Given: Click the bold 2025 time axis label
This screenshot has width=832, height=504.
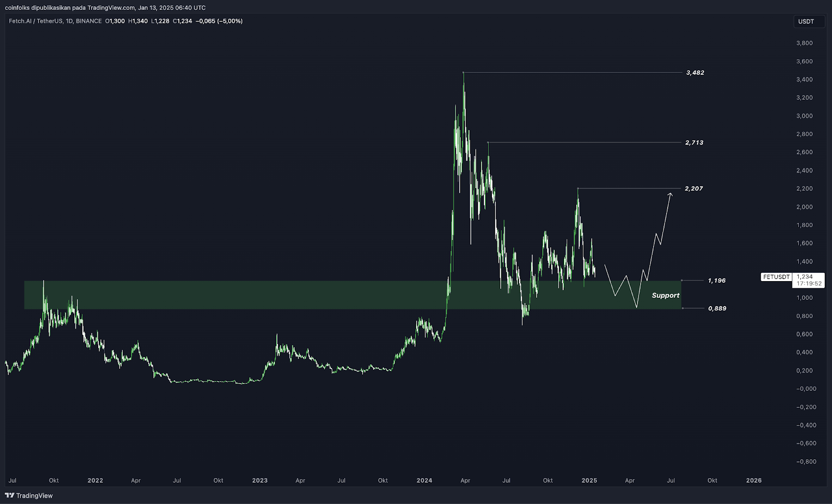Looking at the screenshot, I should click(589, 481).
